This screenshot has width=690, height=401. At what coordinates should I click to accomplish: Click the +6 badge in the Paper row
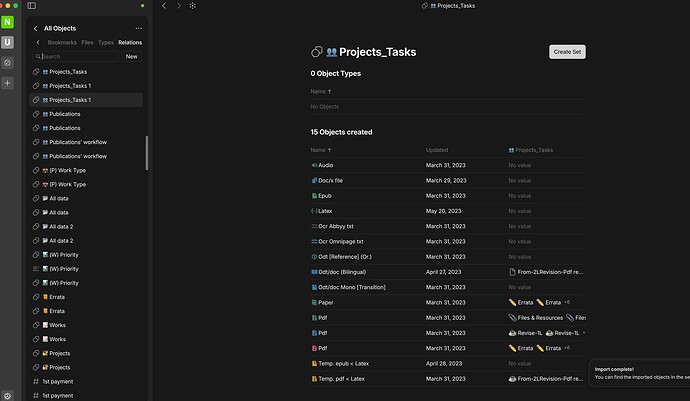pos(567,302)
